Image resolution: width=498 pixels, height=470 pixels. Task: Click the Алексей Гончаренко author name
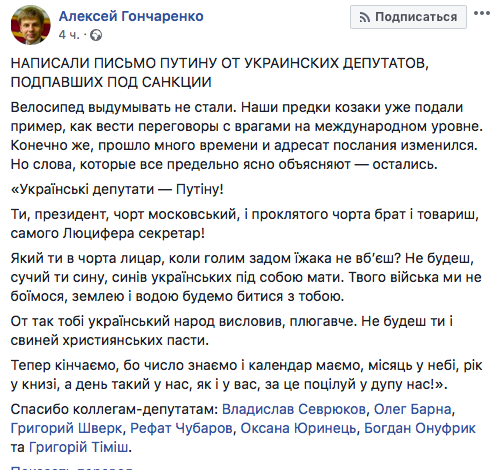tap(131, 16)
